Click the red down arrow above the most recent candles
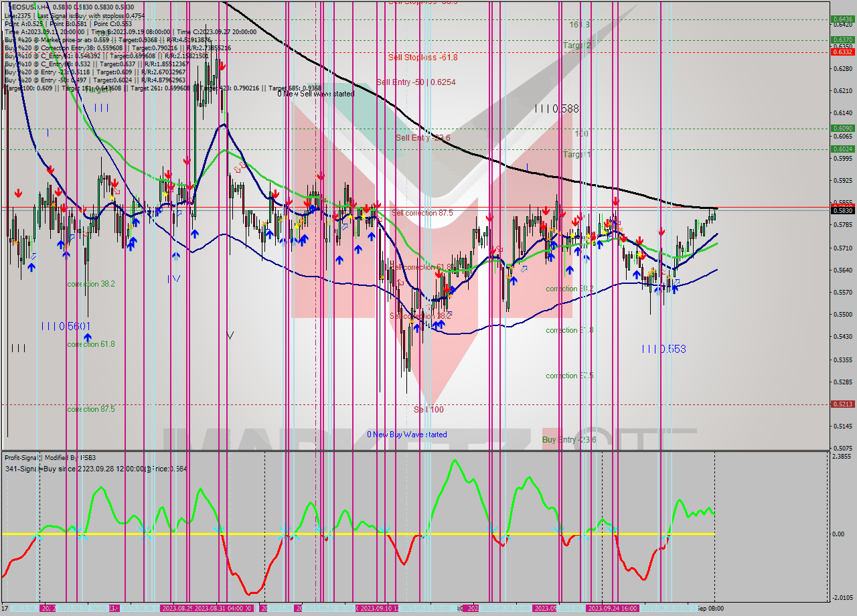Viewport: 857px width, 616px height. [660, 232]
